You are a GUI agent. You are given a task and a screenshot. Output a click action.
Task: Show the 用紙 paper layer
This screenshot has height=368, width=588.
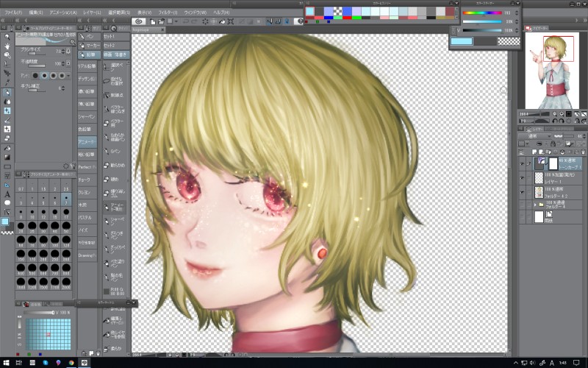coord(522,217)
